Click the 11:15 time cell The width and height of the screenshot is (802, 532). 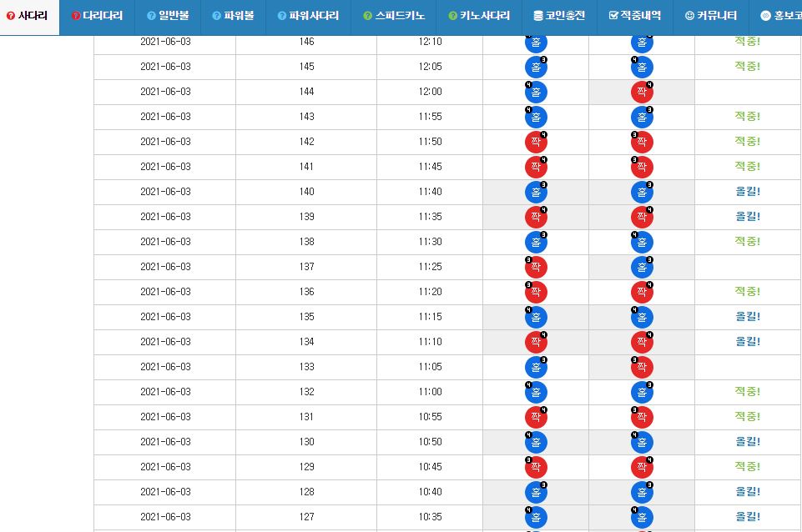pyautogui.click(x=430, y=318)
